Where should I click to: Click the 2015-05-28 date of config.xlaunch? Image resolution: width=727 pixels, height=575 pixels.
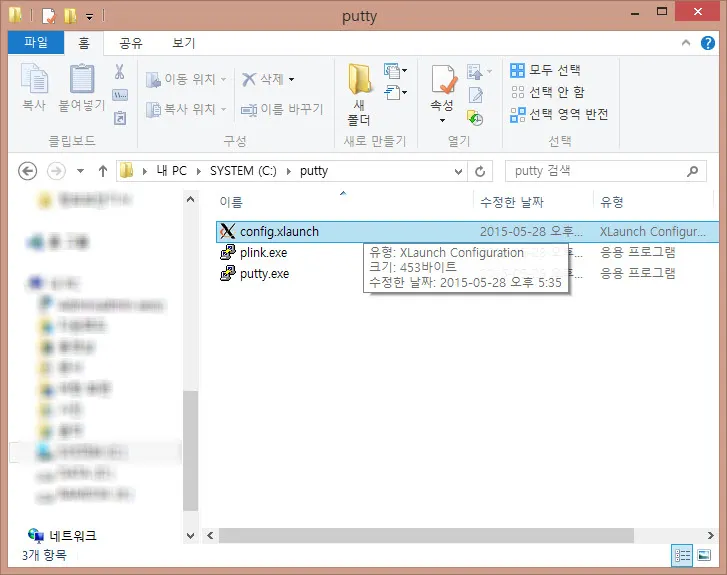531,231
